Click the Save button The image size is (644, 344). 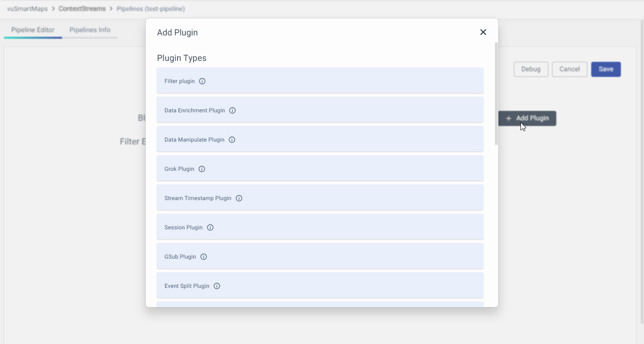click(606, 69)
